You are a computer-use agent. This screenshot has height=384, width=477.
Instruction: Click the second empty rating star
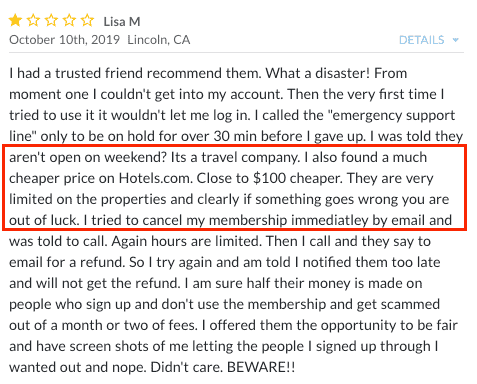pyautogui.click(x=33, y=21)
